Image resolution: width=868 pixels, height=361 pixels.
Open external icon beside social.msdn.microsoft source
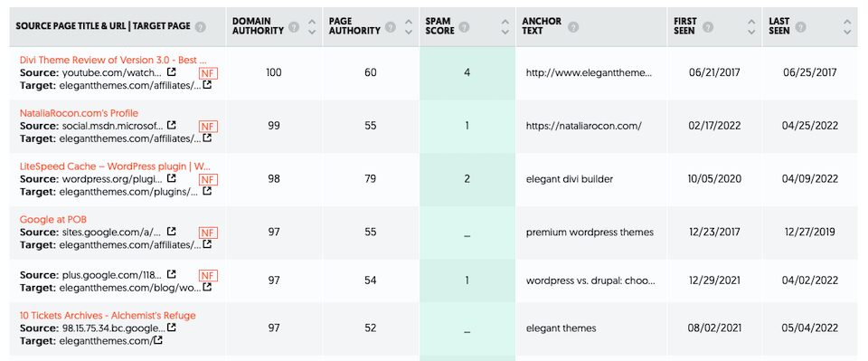[172, 125]
